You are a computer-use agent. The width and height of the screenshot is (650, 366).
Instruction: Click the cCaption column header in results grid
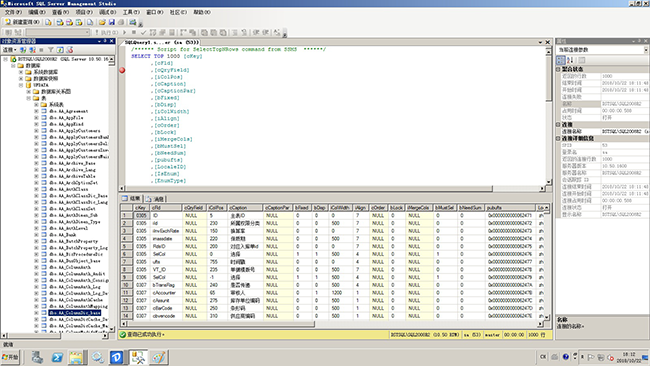(245, 207)
